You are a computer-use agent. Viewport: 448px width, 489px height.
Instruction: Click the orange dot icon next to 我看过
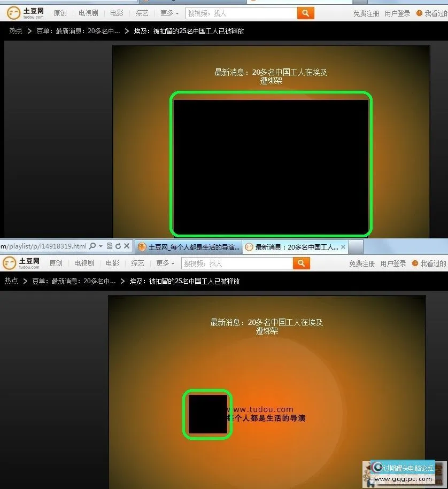(419, 13)
